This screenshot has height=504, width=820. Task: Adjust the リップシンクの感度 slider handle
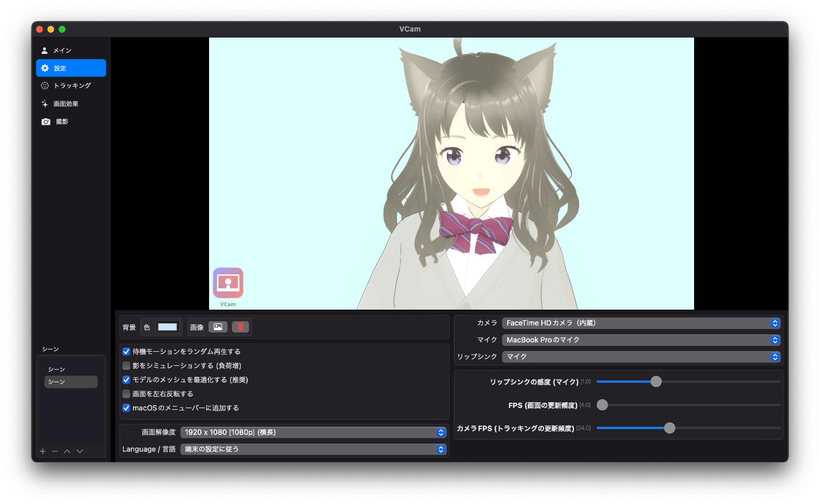point(656,382)
